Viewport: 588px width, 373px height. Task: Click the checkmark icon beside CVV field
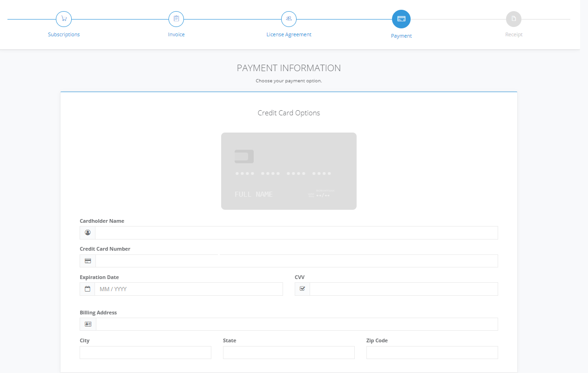coord(302,289)
